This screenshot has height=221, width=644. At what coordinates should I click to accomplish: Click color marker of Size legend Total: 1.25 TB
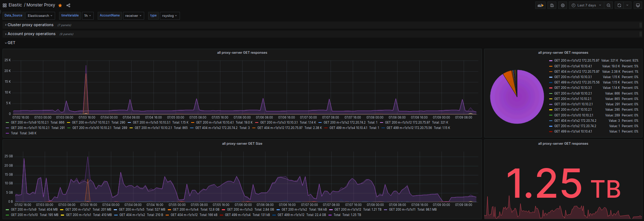(331, 215)
